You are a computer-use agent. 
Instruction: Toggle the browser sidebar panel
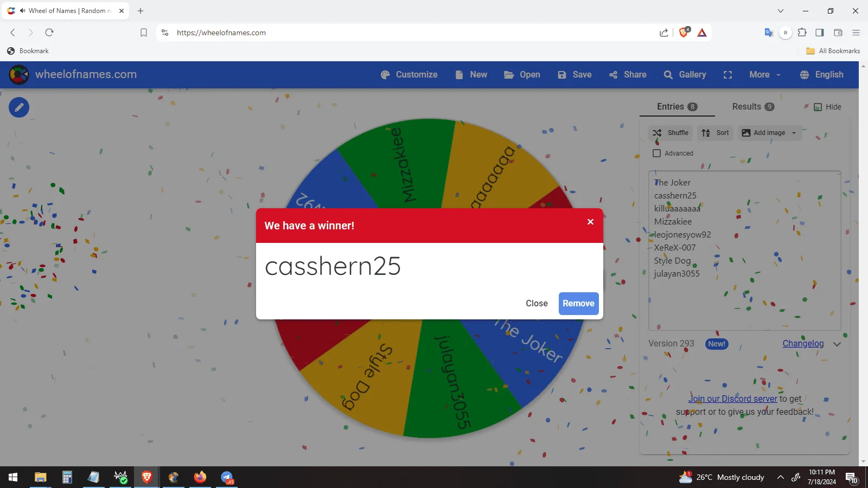pos(820,33)
